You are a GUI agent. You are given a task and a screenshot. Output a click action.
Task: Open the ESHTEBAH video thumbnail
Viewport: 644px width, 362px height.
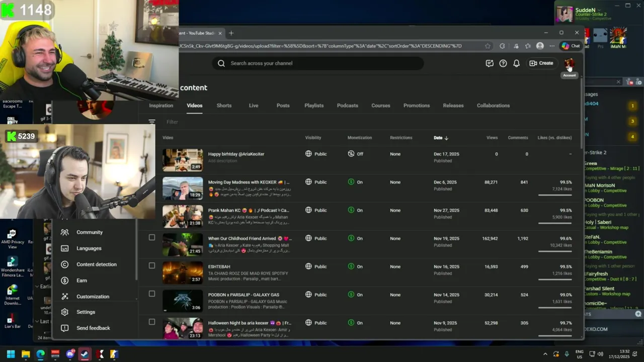tap(183, 273)
